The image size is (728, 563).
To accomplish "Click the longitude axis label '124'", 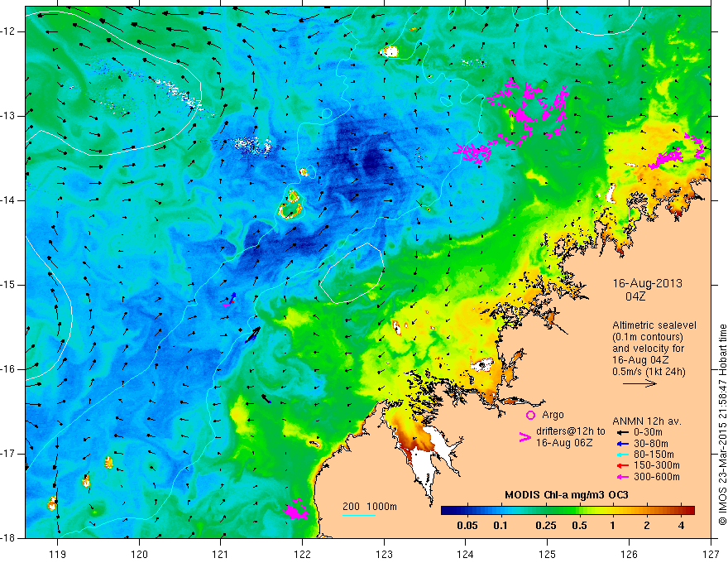I will (x=466, y=554).
